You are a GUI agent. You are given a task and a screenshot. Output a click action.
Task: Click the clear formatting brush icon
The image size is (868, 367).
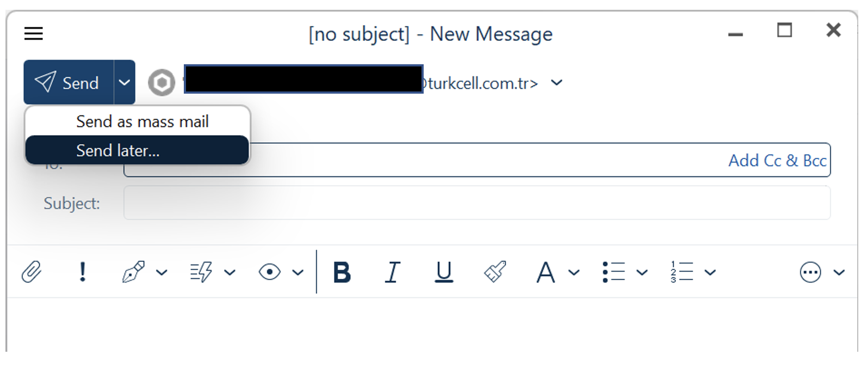[x=495, y=271]
